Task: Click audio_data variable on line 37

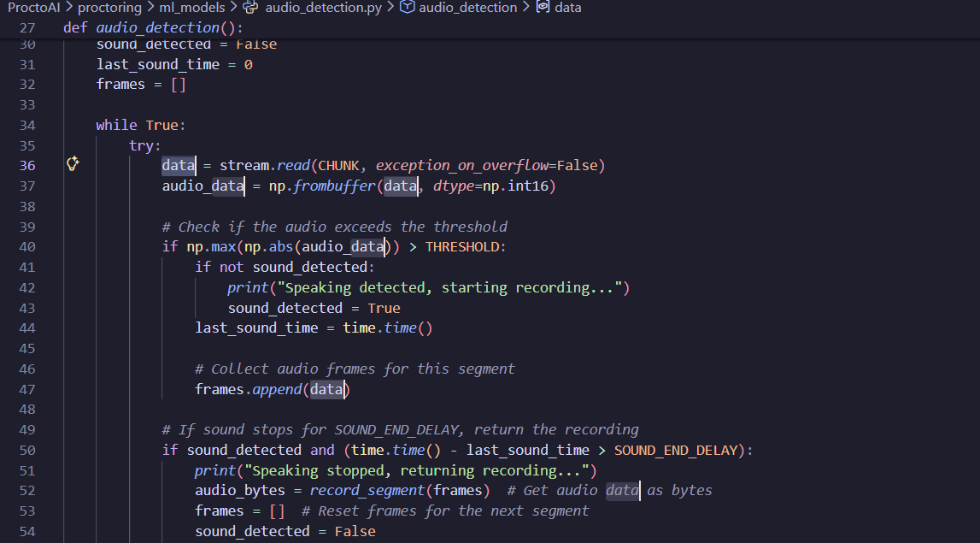Action: point(202,186)
